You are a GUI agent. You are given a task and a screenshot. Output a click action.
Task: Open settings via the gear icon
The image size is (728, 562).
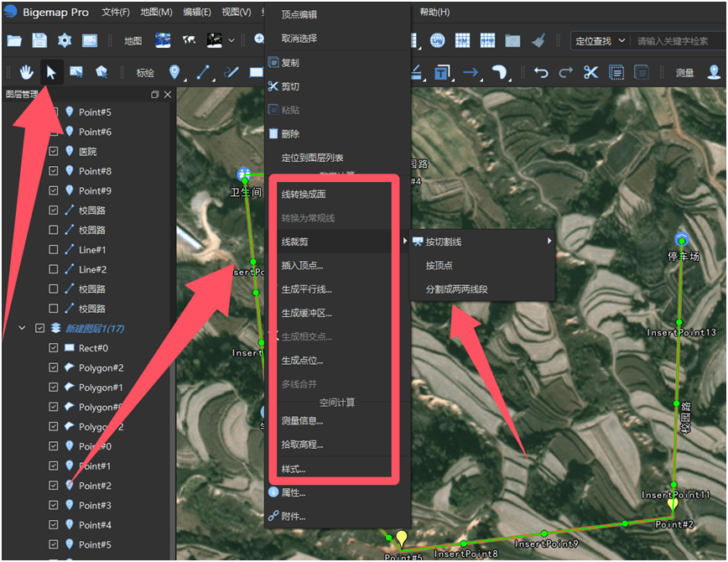click(x=65, y=41)
